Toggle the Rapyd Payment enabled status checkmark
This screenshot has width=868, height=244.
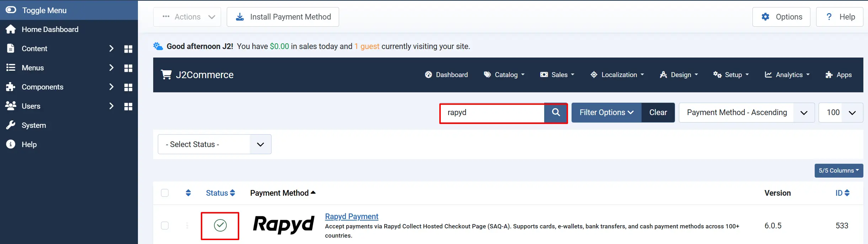220,225
